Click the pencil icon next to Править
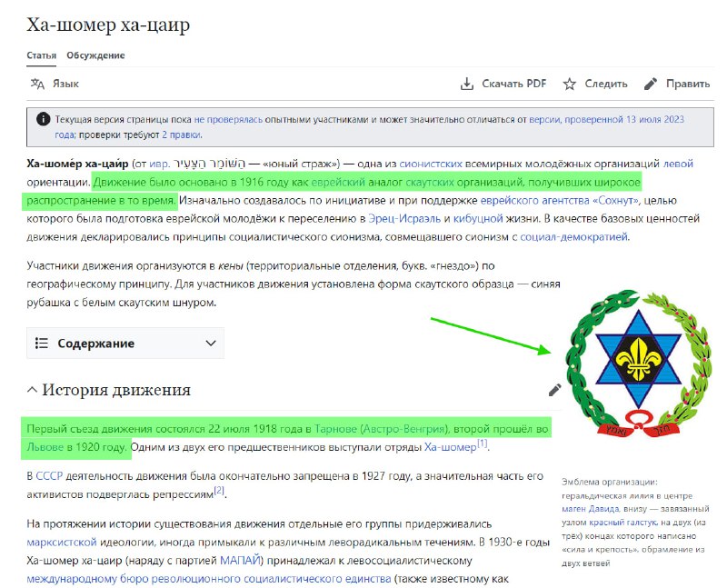 pos(651,84)
